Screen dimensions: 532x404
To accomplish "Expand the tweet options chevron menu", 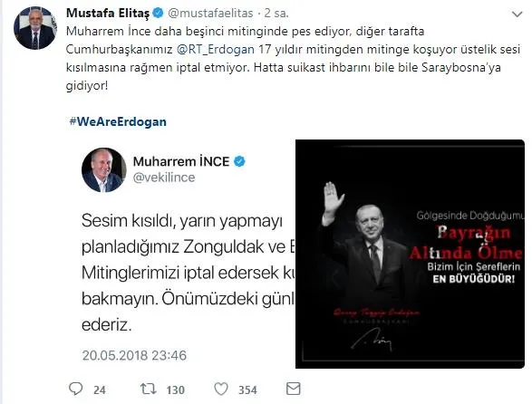I will 517,14.
